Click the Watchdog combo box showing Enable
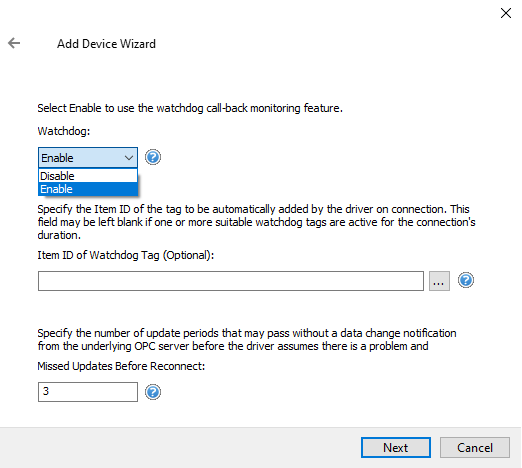Viewport: 522px width, 468px height. [88, 158]
